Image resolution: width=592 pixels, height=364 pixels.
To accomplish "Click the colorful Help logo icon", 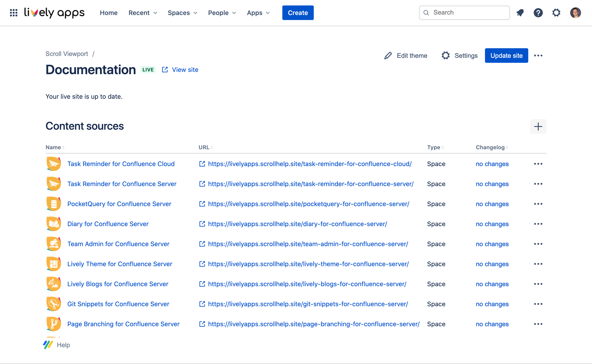I will [48, 345].
